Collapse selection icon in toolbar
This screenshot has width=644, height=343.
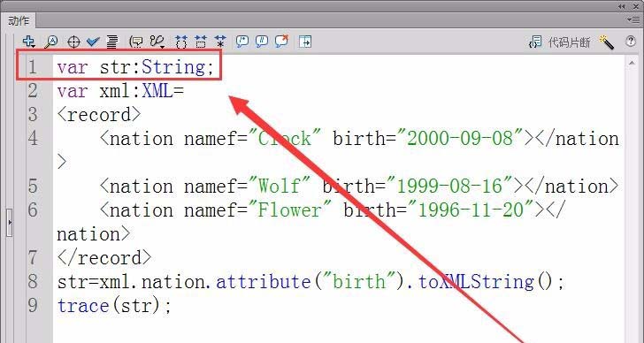click(x=201, y=42)
